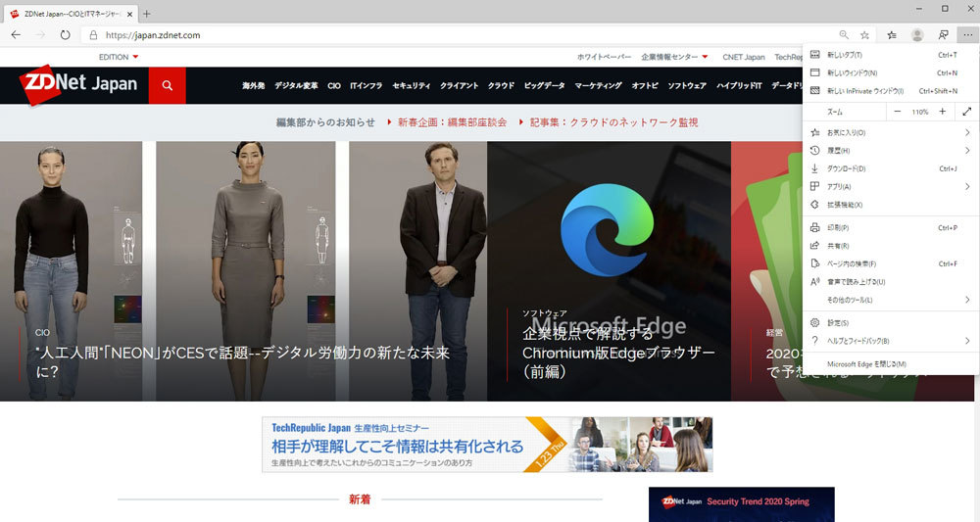Open the ITインフラ navigation item
980x522 pixels.
click(367, 85)
